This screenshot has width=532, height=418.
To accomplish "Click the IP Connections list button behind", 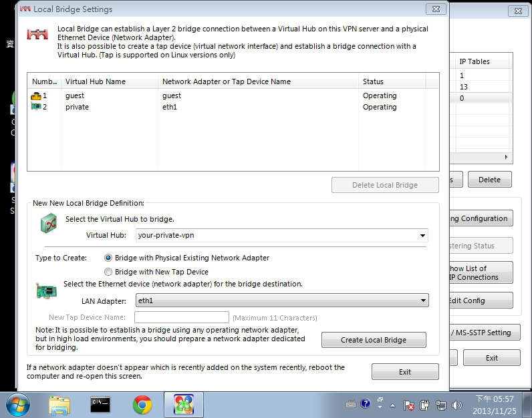I will tap(481, 272).
